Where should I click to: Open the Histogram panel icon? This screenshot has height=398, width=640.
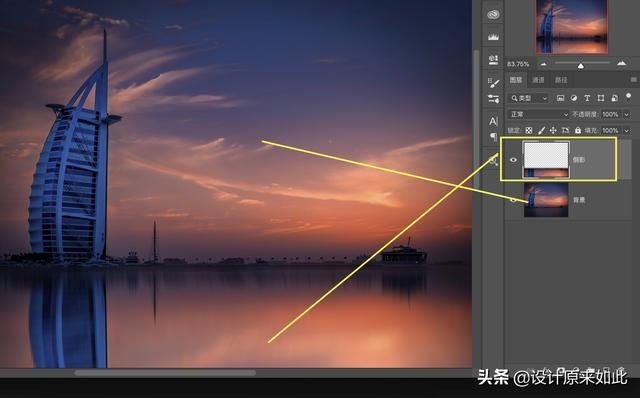493,37
